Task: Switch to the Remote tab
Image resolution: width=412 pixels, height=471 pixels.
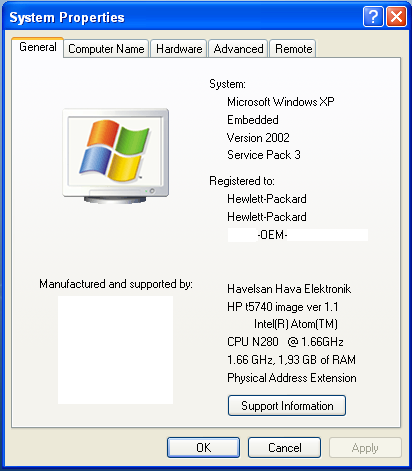Action: 293,49
